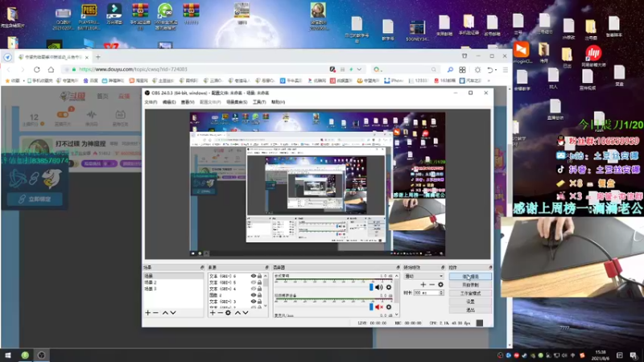Move the selected scene down in the Scenes panel
644x362 pixels.
tap(173, 313)
